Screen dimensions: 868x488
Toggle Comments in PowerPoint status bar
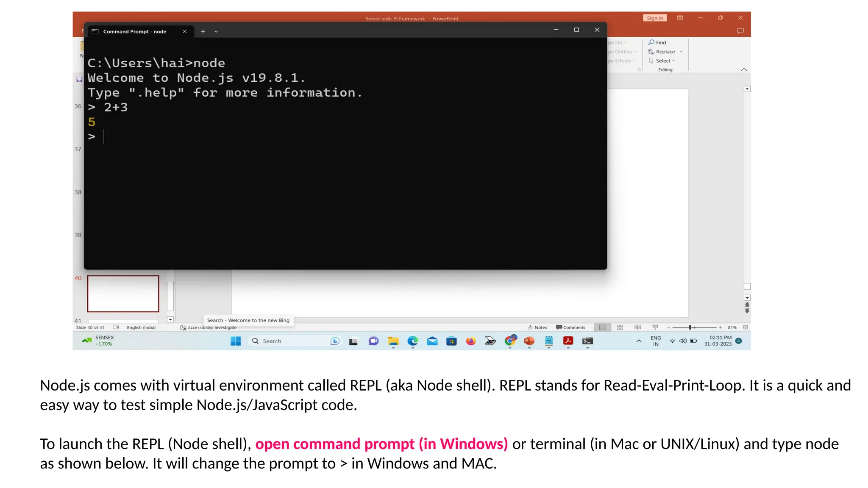pyautogui.click(x=570, y=327)
